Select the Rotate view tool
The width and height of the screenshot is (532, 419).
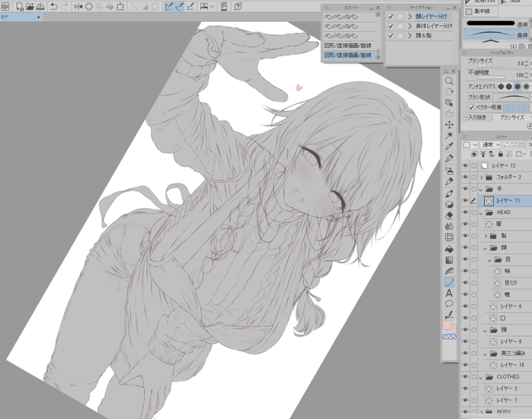pos(449,92)
